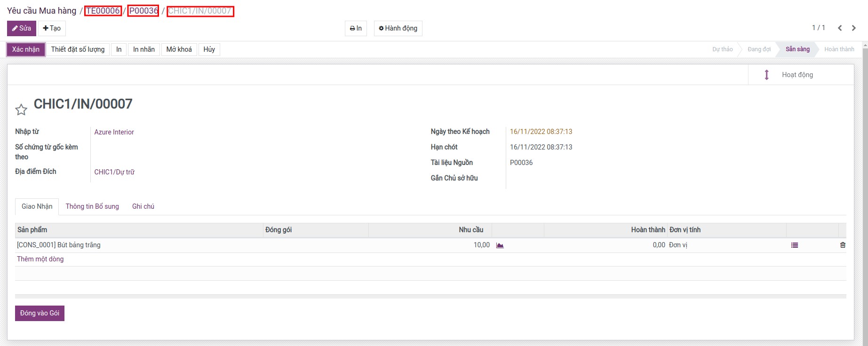Go to previous record arrow
This screenshot has height=346, width=868.
pos(840,28)
